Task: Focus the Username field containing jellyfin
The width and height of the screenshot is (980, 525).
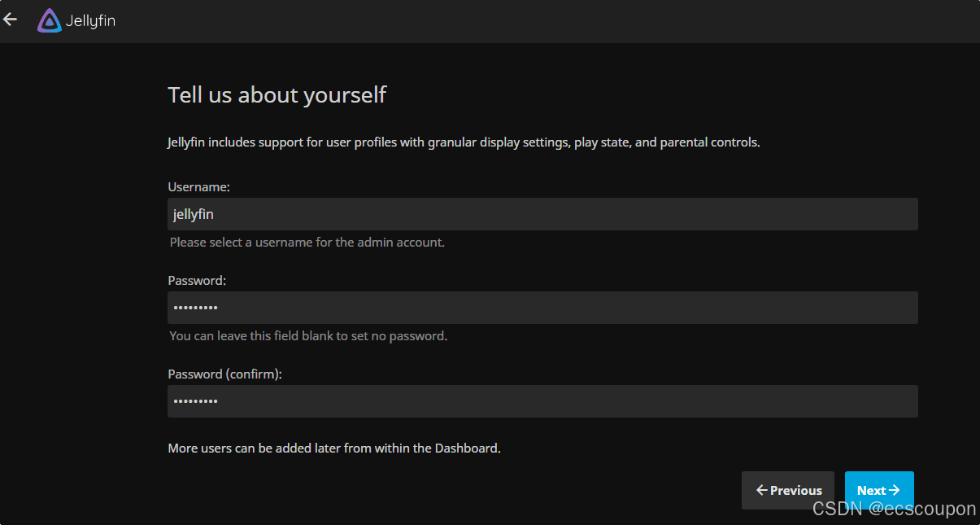Action: [x=542, y=214]
